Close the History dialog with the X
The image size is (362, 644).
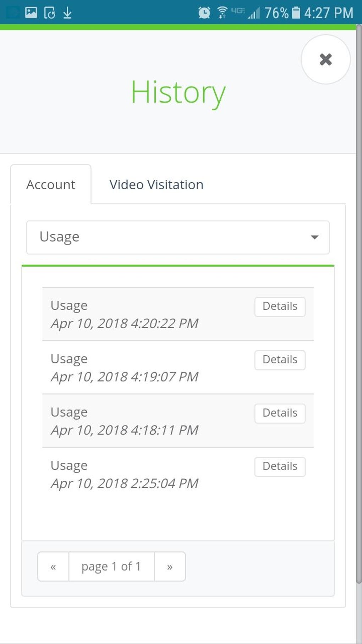click(x=325, y=59)
